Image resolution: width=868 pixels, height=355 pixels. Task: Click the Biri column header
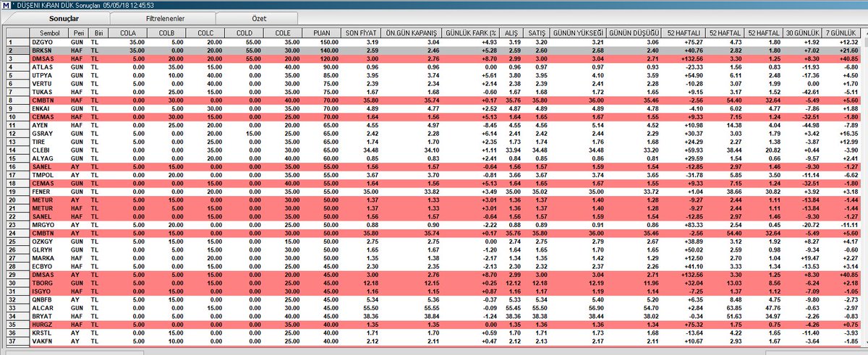pyautogui.click(x=98, y=33)
